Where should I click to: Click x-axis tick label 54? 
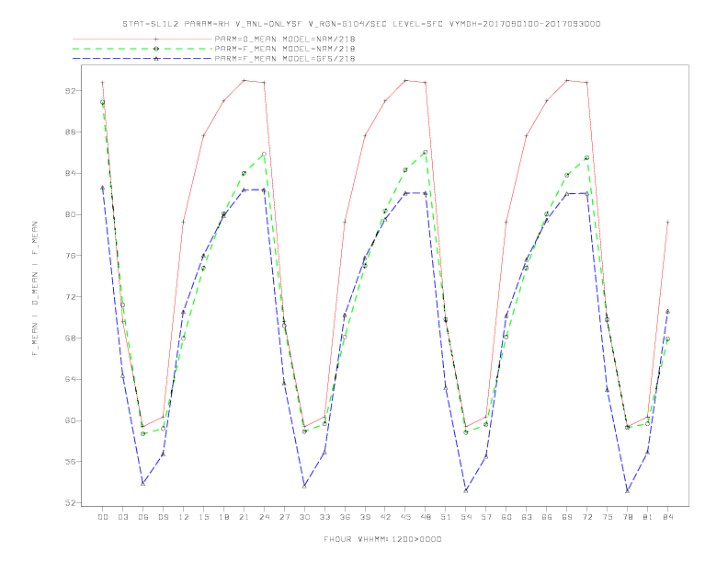466,517
